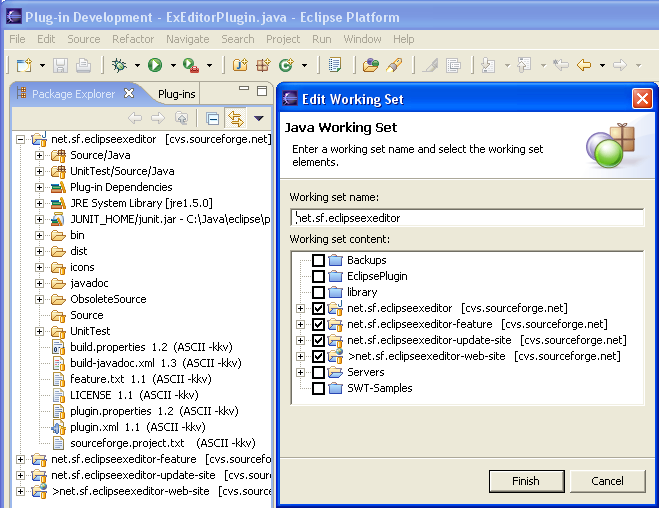Screen dimensions: 659x508
Task: Click the Search flashlight icon
Action: tap(394, 65)
